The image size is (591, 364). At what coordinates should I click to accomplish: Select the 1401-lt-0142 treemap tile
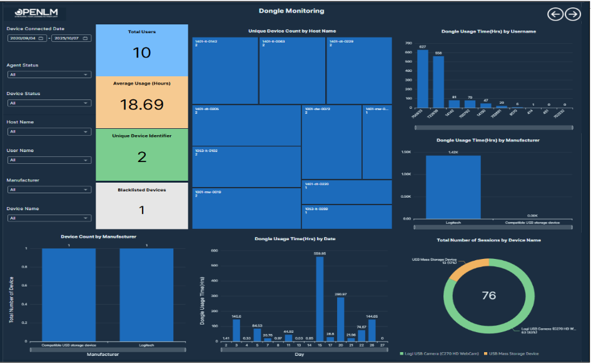tap(225, 70)
